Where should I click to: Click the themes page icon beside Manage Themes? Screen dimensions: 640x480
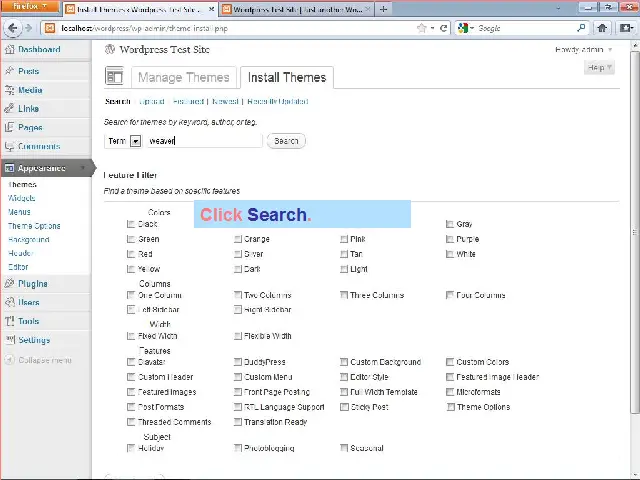[x=114, y=76]
